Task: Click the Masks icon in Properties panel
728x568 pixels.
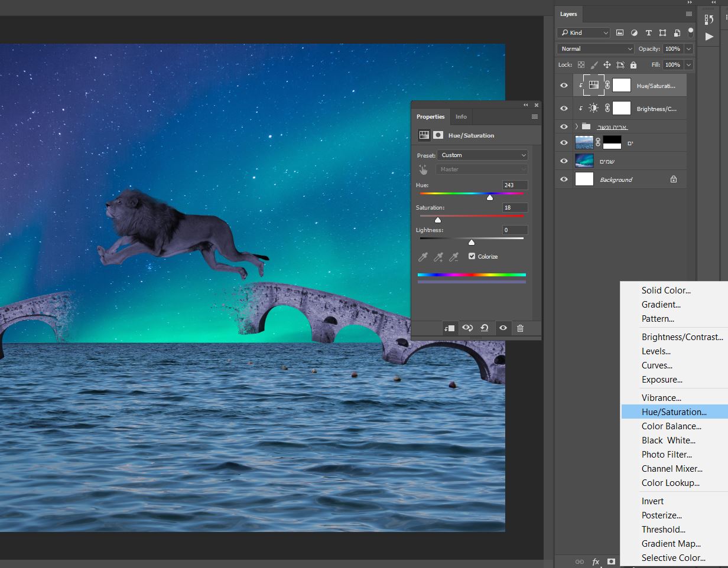Action: pyautogui.click(x=438, y=135)
